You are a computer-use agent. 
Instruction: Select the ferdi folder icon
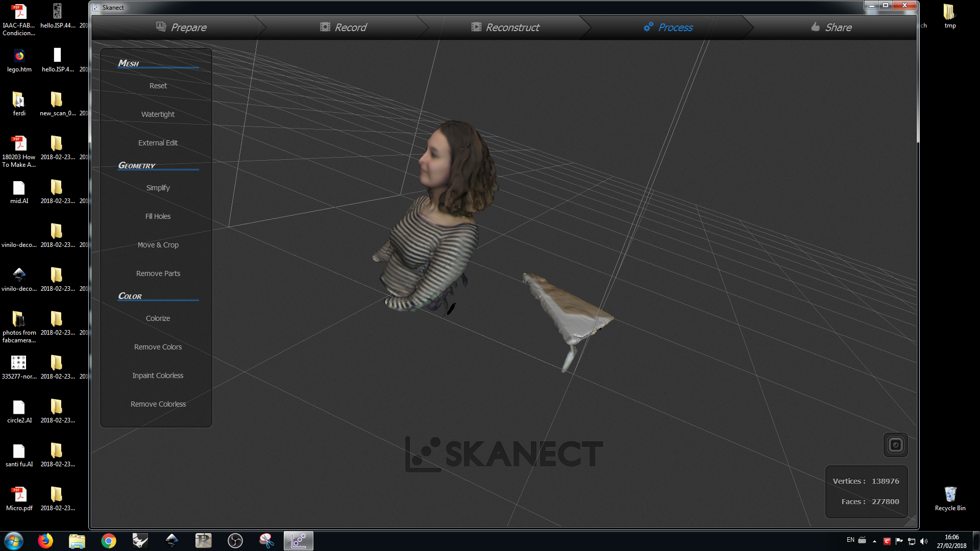pyautogui.click(x=19, y=104)
